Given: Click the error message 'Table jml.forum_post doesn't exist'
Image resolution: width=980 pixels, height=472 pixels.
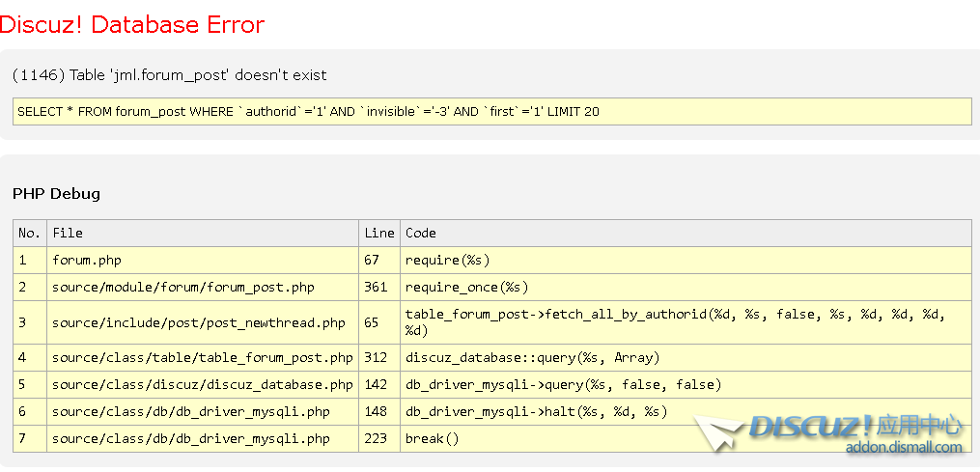Looking at the screenshot, I should click(x=169, y=75).
